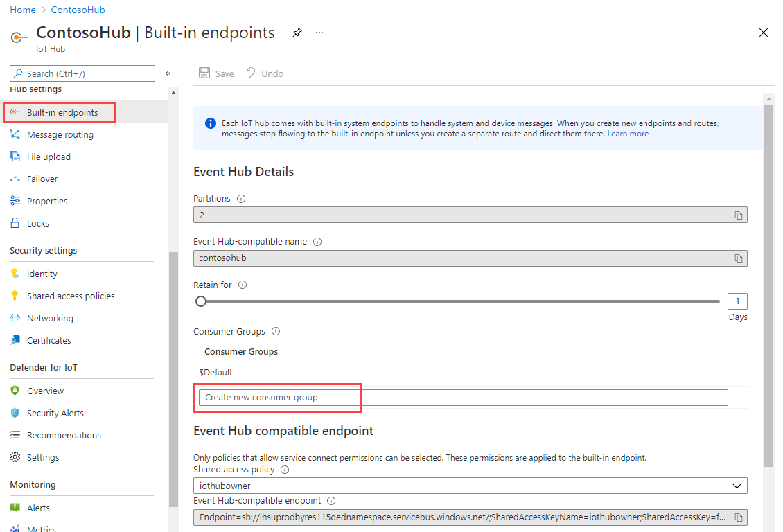Select the $Default consumer group row
Screen dimensions: 783x532
pos(470,372)
